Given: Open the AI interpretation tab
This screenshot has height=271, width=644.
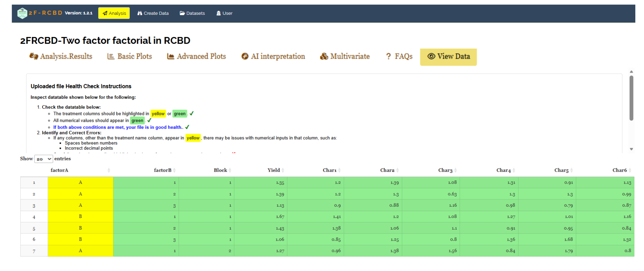Looking at the screenshot, I should point(273,57).
